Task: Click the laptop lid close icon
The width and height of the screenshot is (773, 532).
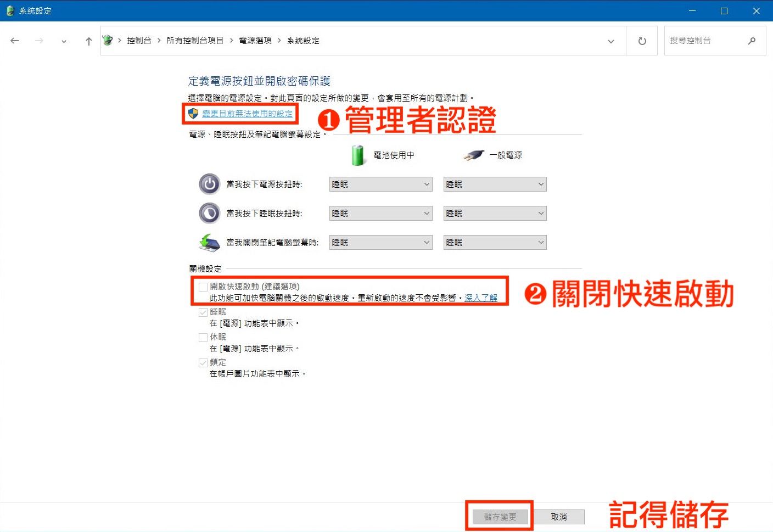Action: (209, 243)
